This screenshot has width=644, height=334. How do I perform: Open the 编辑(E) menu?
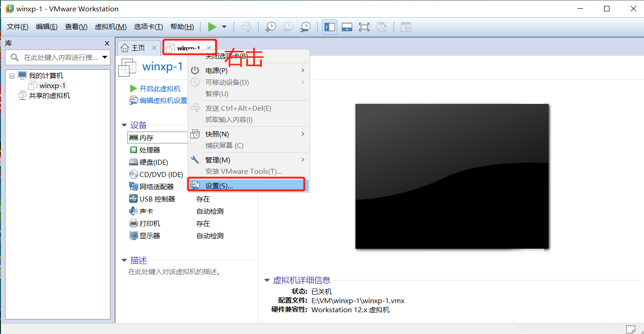point(47,27)
